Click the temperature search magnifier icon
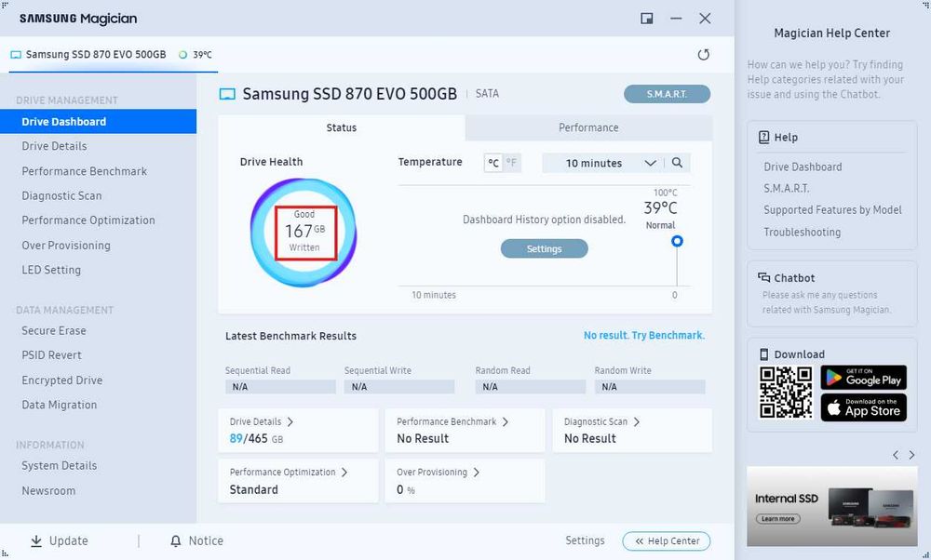Image resolution: width=931 pixels, height=560 pixels. pyautogui.click(x=677, y=163)
